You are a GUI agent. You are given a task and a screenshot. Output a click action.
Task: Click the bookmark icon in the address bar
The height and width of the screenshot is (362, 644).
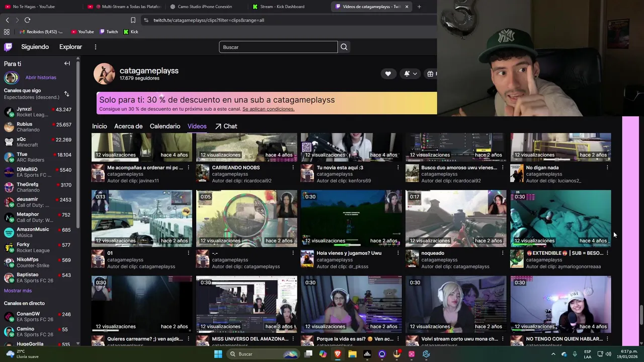(133, 20)
